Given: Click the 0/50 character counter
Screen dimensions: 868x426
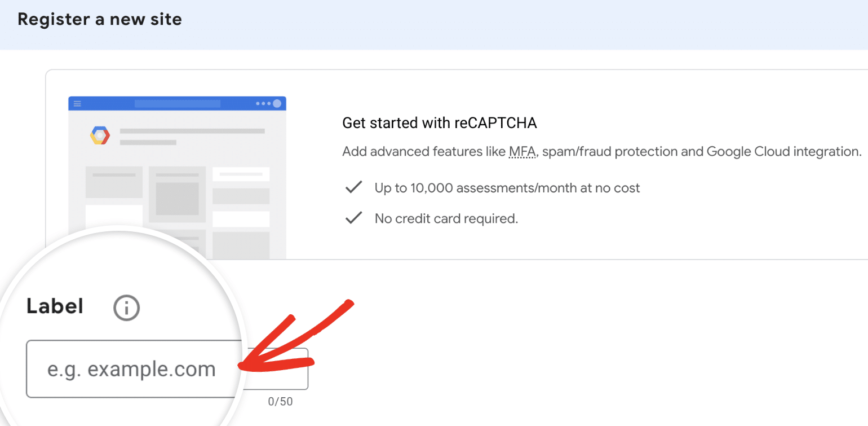Looking at the screenshot, I should point(280,402).
